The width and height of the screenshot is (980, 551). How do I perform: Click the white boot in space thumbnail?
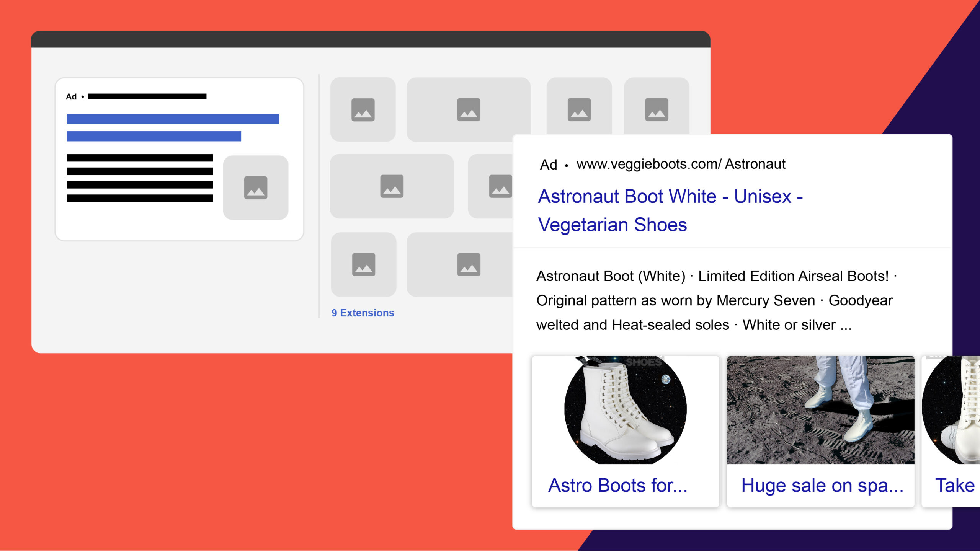(626, 410)
